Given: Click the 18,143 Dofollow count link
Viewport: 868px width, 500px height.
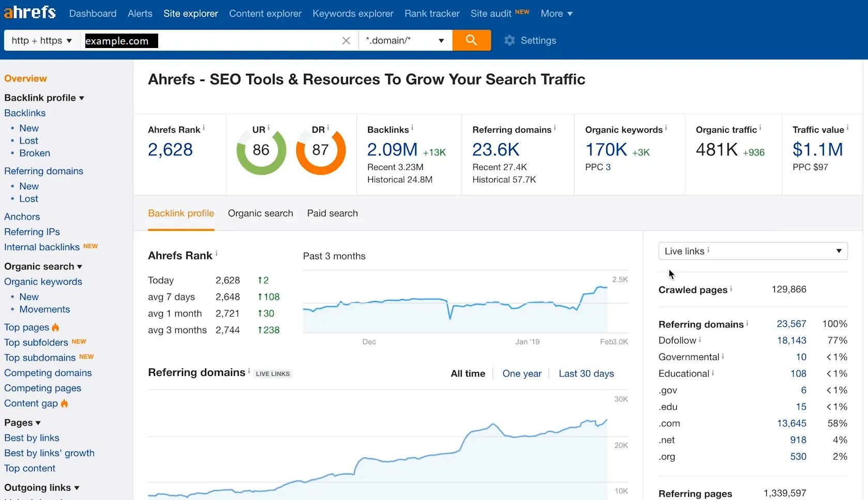Looking at the screenshot, I should click(x=791, y=340).
